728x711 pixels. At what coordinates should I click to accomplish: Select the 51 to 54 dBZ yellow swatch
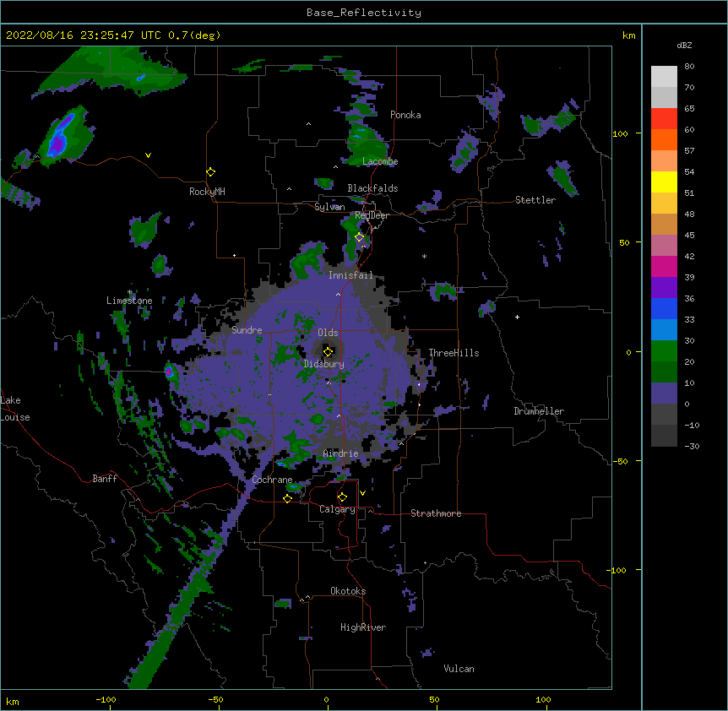pyautogui.click(x=664, y=182)
